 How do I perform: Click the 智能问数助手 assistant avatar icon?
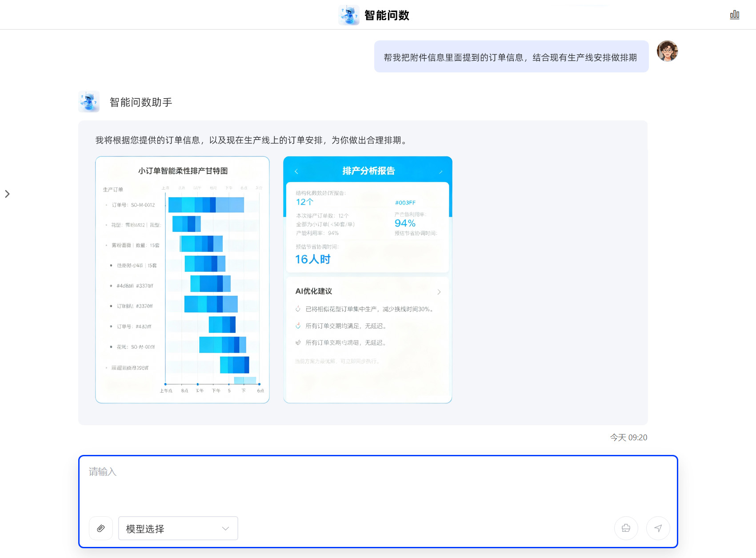click(89, 102)
